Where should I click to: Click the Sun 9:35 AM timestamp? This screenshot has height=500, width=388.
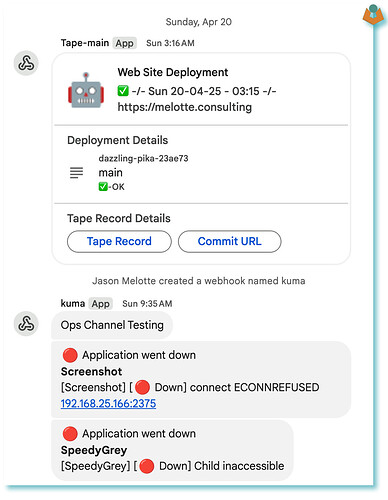(147, 304)
